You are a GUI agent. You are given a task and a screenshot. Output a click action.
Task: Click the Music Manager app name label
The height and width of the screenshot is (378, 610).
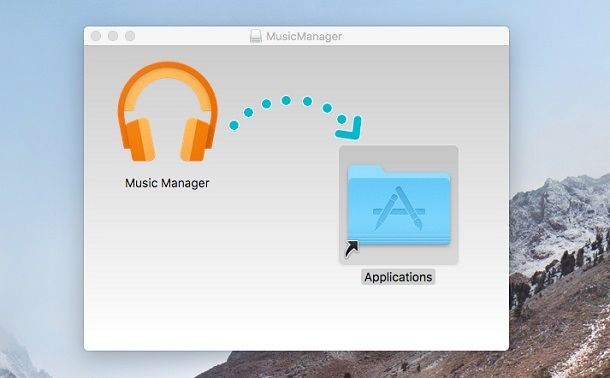point(167,183)
